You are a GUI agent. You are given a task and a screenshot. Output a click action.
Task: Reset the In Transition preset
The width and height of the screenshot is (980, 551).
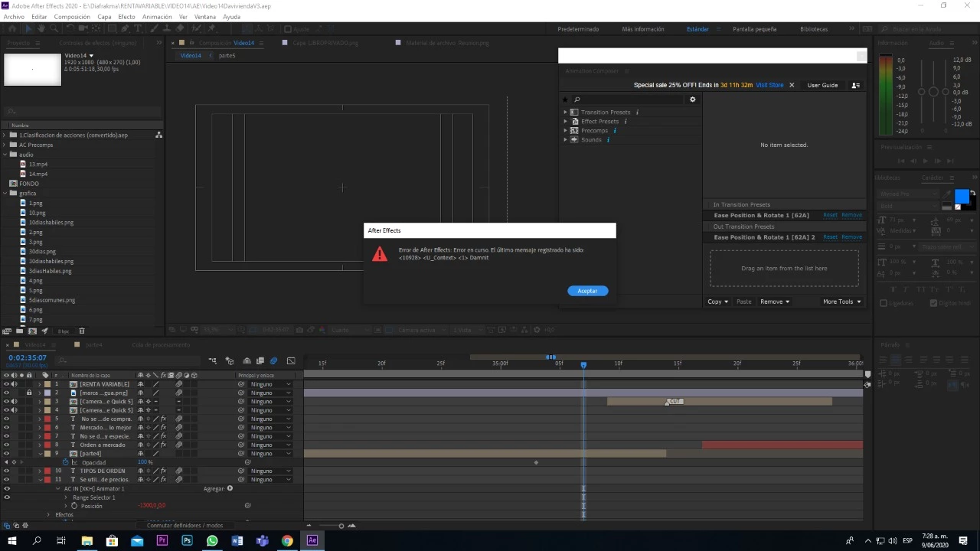(x=830, y=215)
